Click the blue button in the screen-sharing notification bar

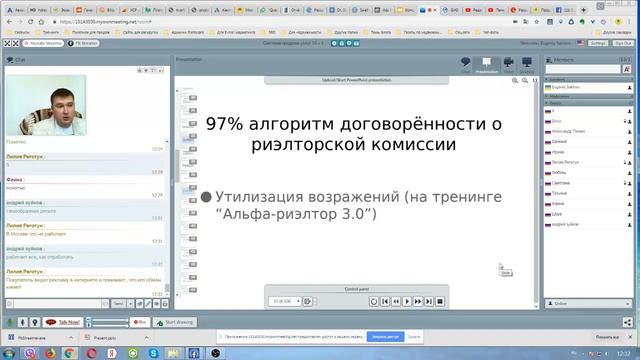coord(385,337)
